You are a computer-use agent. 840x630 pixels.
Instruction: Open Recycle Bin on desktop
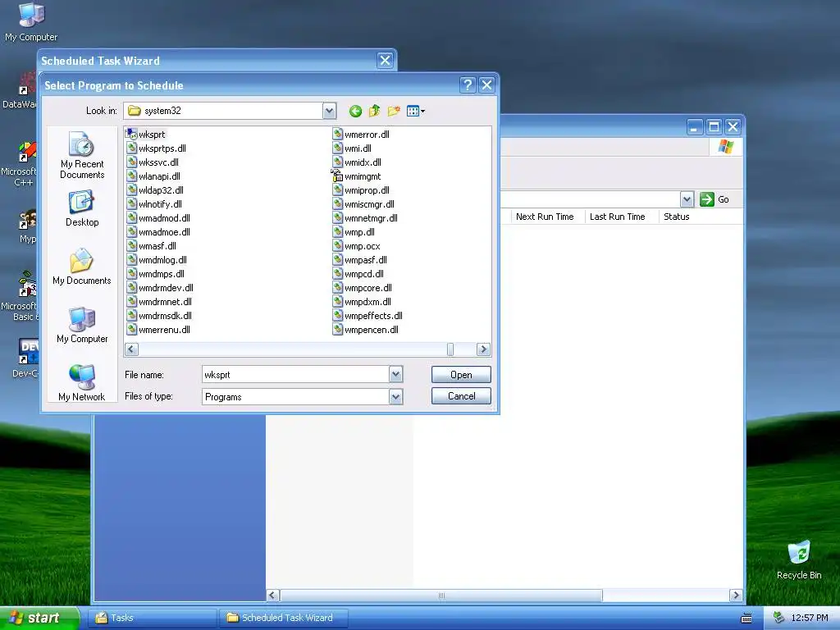(x=799, y=559)
